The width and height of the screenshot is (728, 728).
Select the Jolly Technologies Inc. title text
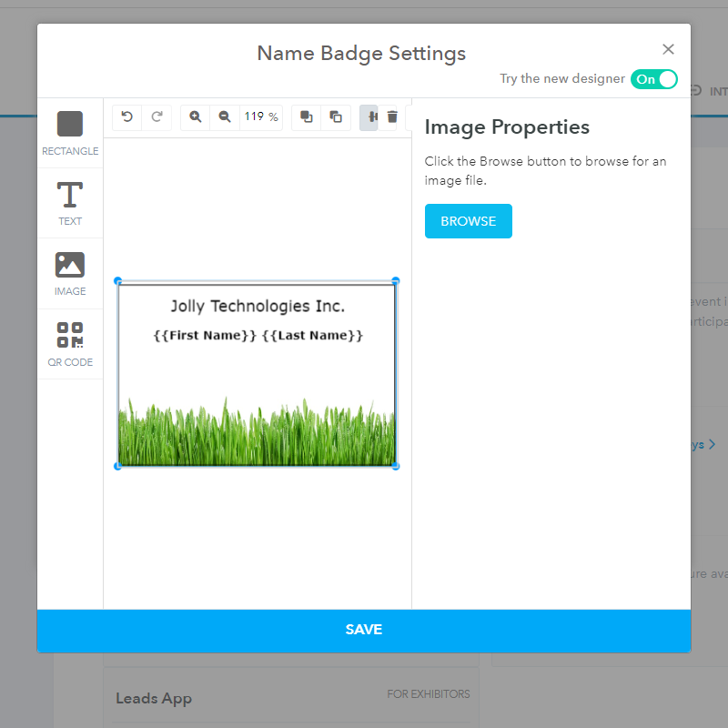click(257, 306)
